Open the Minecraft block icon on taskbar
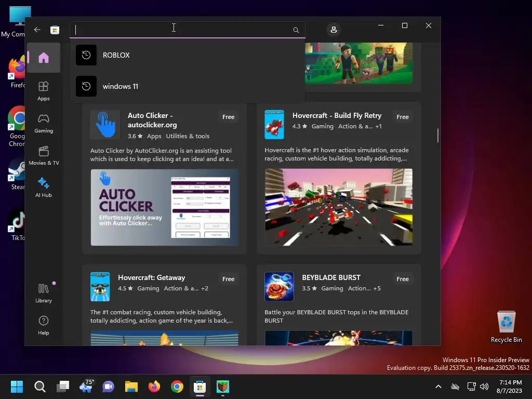 [223, 387]
